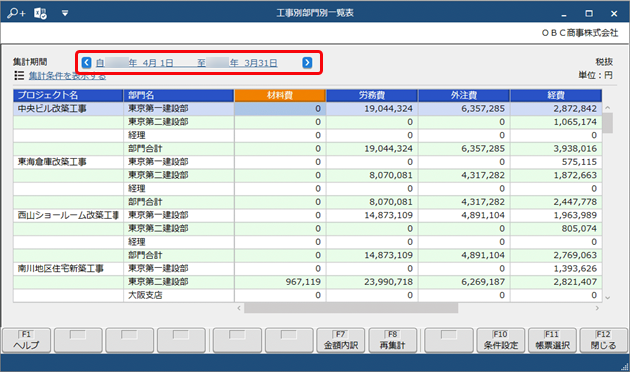Click the 2,821,407 経費 cell

click(556, 282)
